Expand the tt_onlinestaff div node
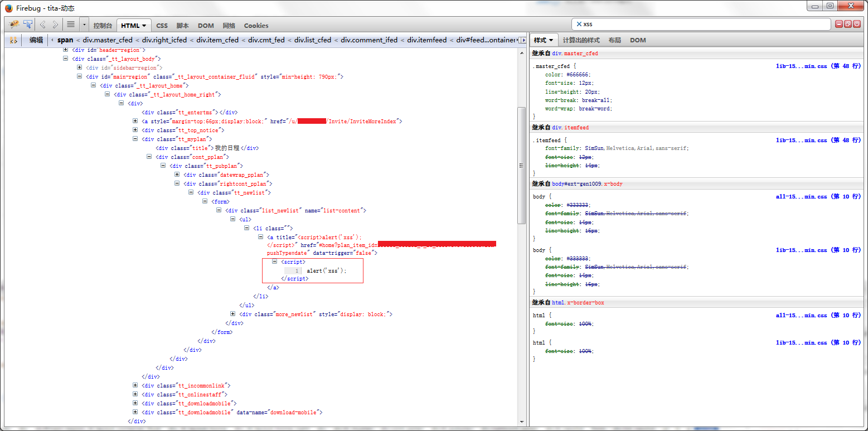The height and width of the screenshot is (431, 868). [x=135, y=394]
